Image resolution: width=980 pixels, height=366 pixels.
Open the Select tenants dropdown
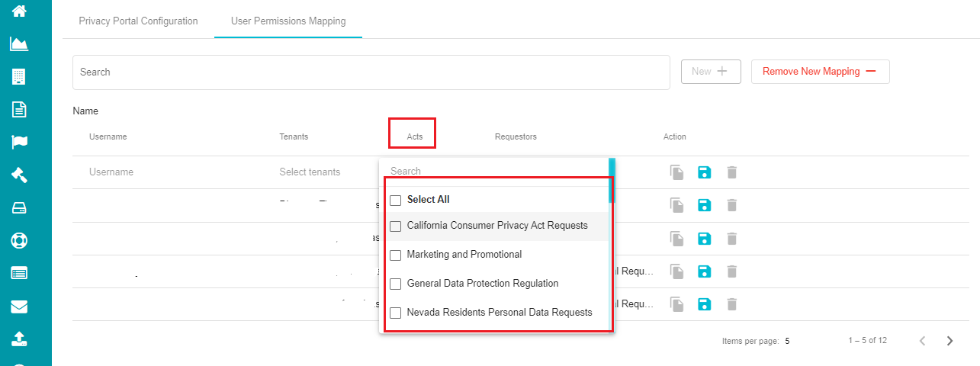pyautogui.click(x=310, y=172)
